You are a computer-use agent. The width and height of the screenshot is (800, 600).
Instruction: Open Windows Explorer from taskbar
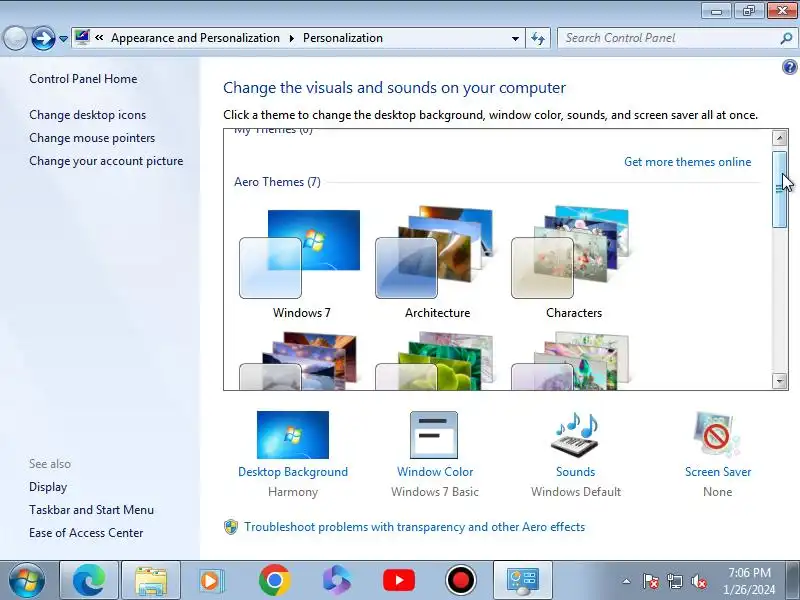pos(151,580)
